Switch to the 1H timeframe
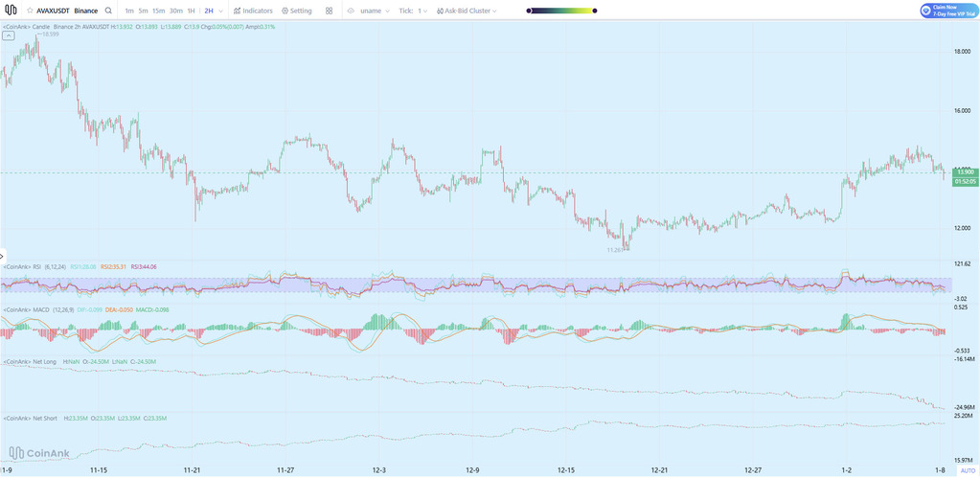 pos(192,11)
